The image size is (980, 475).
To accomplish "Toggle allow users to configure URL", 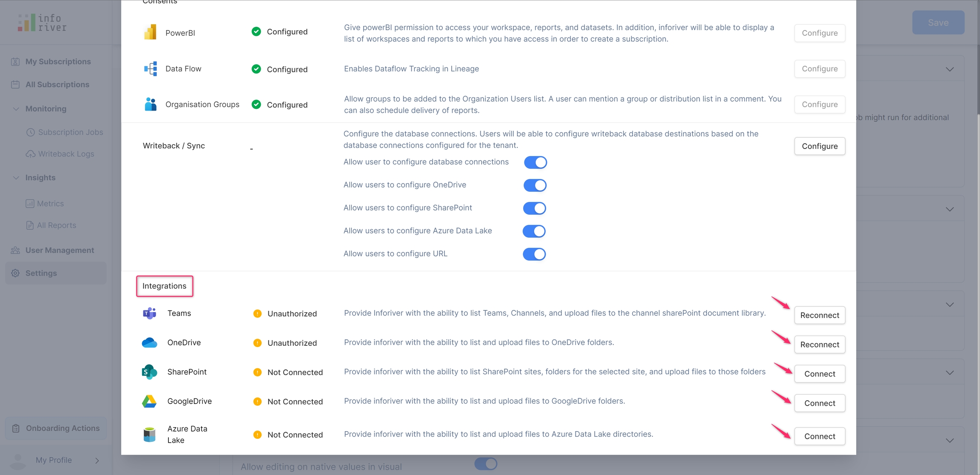I will [534, 254].
